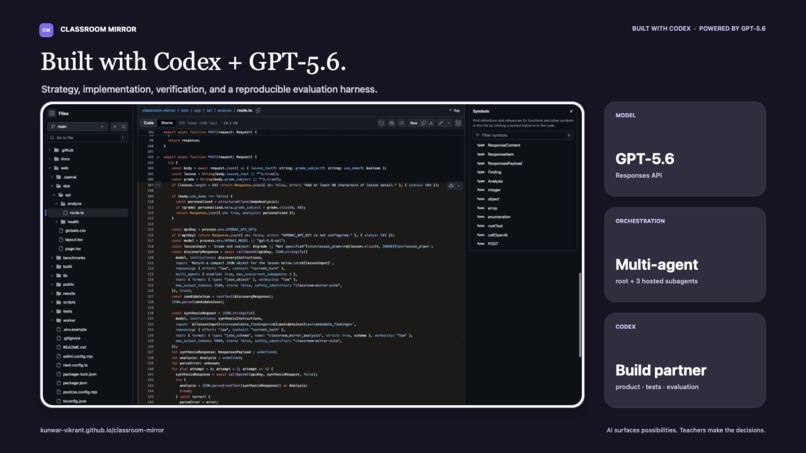The width and height of the screenshot is (806, 453).
Task: Click the Multi-agent orchestration card
Action: 685,255
